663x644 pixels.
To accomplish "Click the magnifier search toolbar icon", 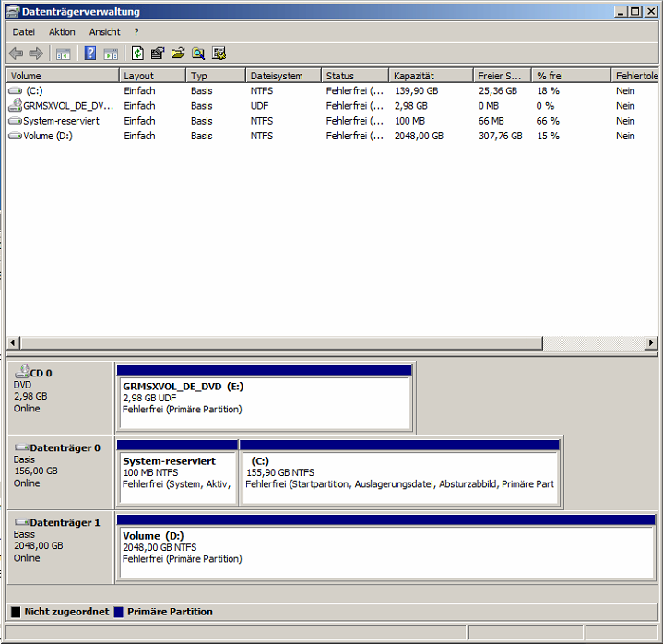I will click(x=198, y=54).
